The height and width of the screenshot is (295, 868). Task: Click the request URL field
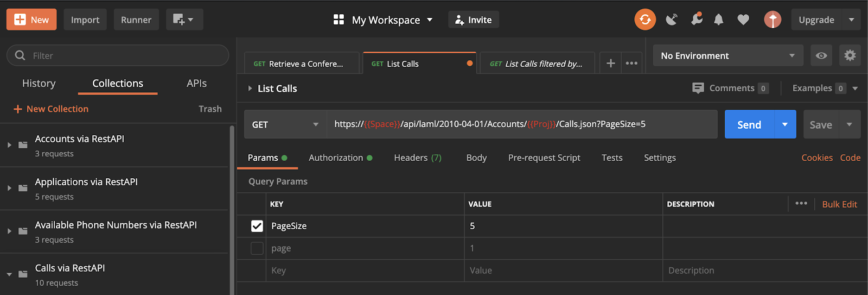coord(522,124)
